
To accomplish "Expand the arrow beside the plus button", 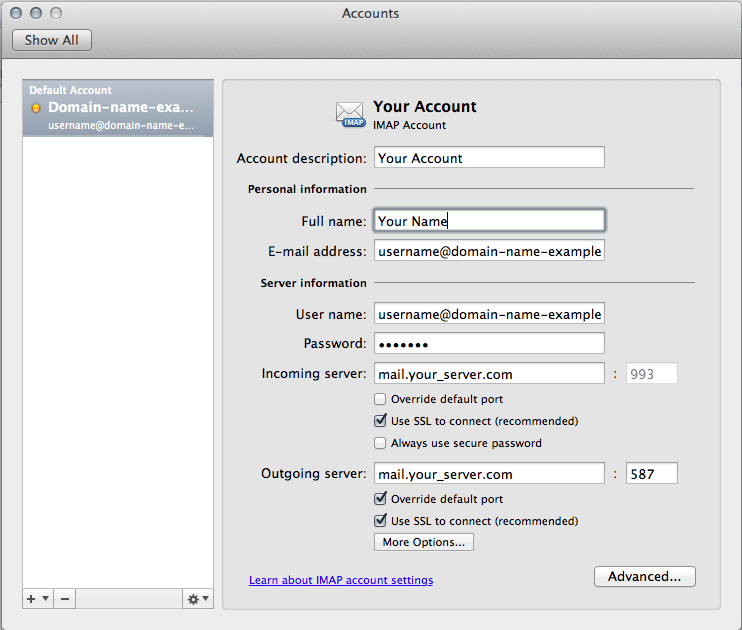I will pyautogui.click(x=45, y=598).
